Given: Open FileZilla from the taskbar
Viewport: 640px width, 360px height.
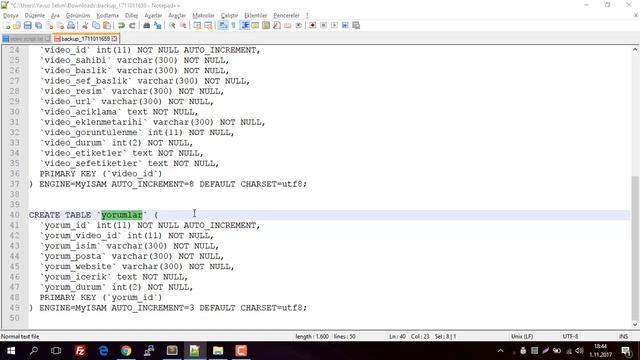Looking at the screenshot, I should pyautogui.click(x=80, y=351).
